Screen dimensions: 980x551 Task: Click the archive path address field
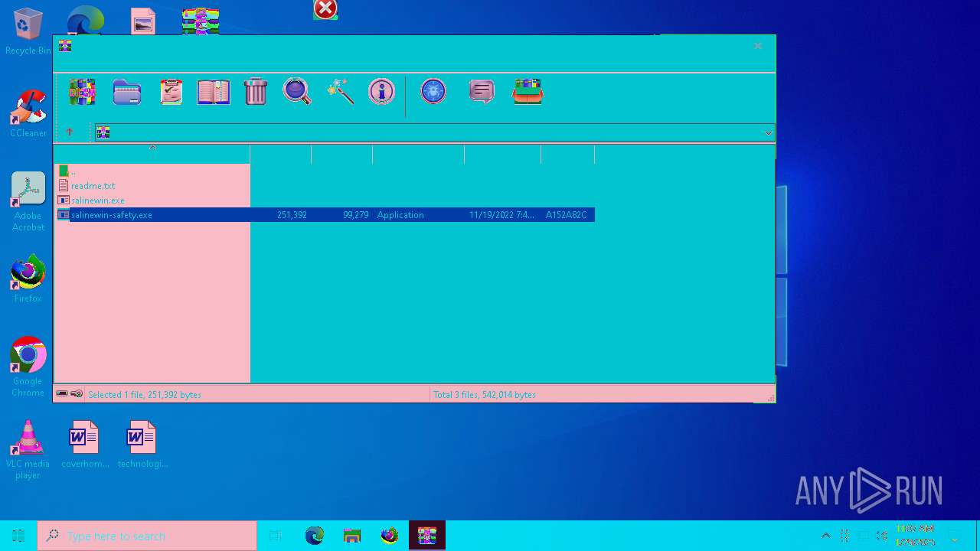pyautogui.click(x=434, y=133)
